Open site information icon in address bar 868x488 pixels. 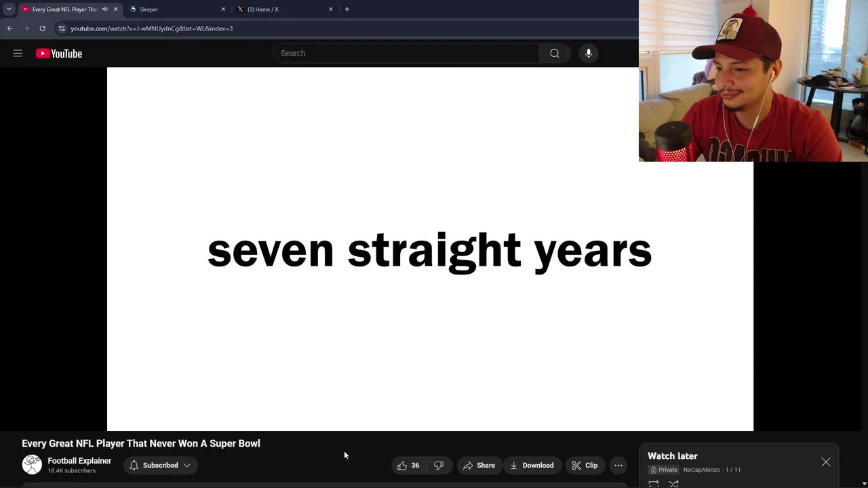[x=62, y=28]
